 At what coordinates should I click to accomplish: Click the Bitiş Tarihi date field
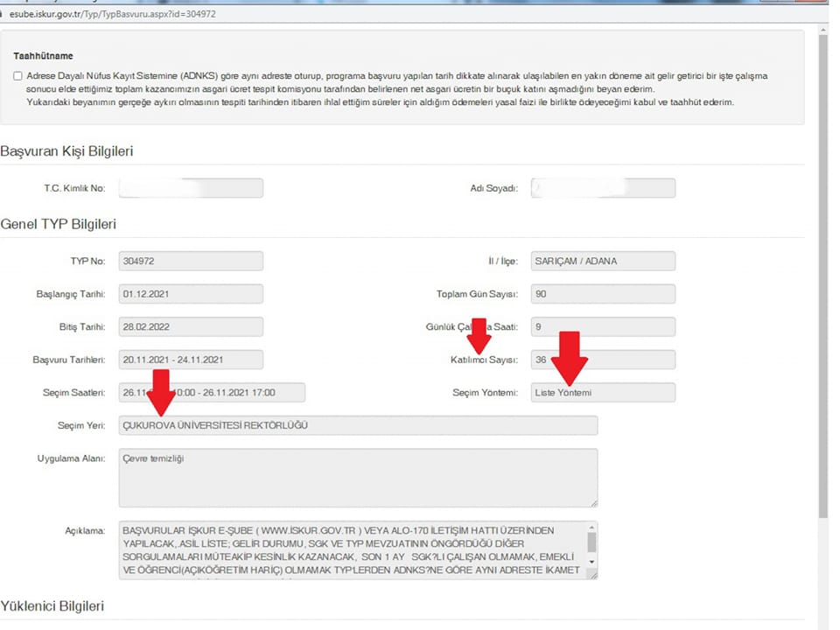pos(191,326)
